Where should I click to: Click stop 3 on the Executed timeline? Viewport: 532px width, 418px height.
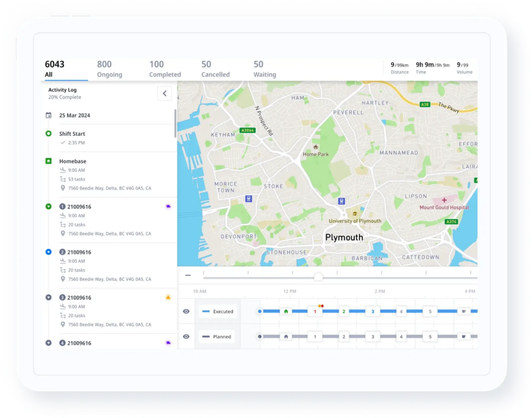[x=372, y=311]
